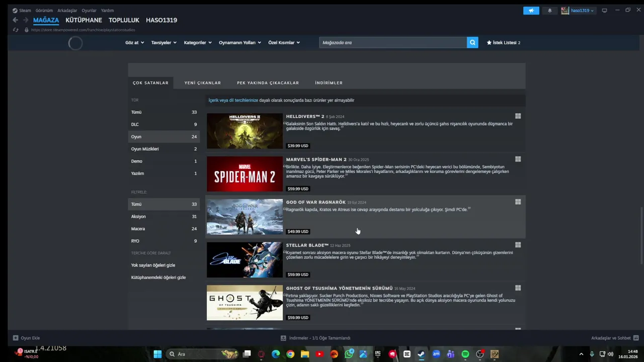Filter type by Oyun

[x=164, y=137]
